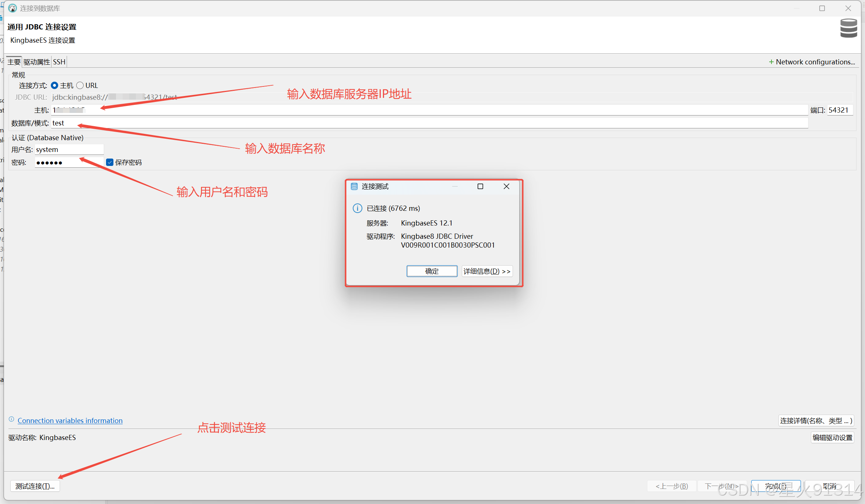Select the URL connection radio button
This screenshot has width=865, height=504.
(80, 85)
